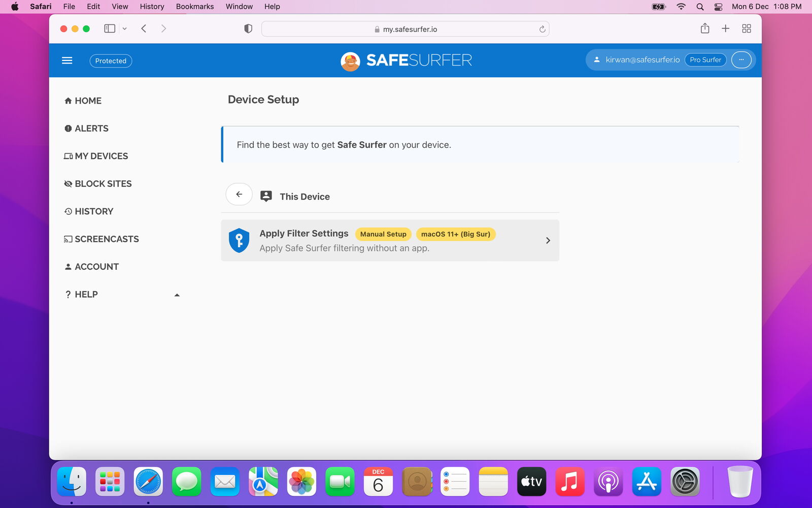Click the Pro Surfer badge
This screenshot has width=812, height=508.
click(x=705, y=60)
